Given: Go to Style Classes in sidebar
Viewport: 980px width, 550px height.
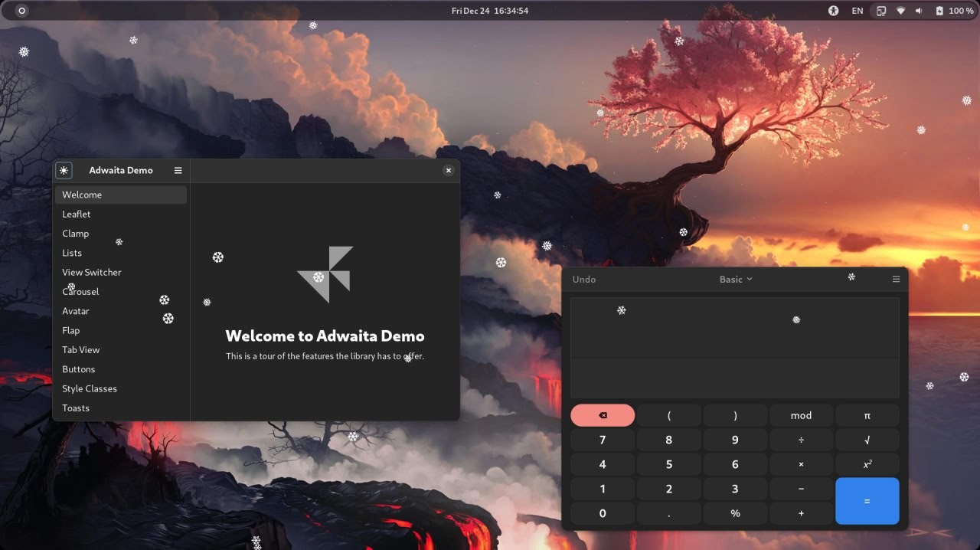Looking at the screenshot, I should point(90,389).
